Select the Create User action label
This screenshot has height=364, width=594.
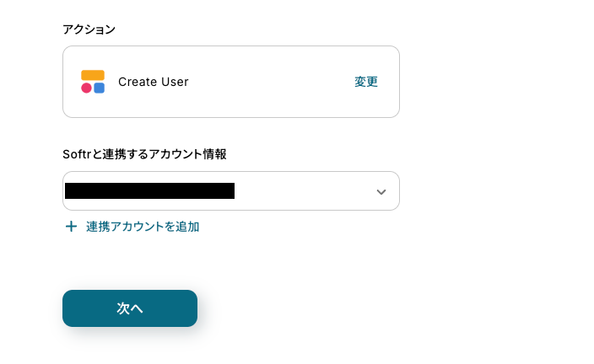pyautogui.click(x=153, y=82)
